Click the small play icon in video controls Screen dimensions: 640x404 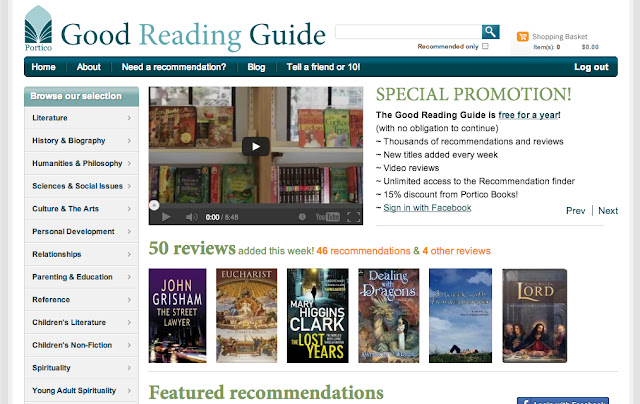pyautogui.click(x=166, y=217)
